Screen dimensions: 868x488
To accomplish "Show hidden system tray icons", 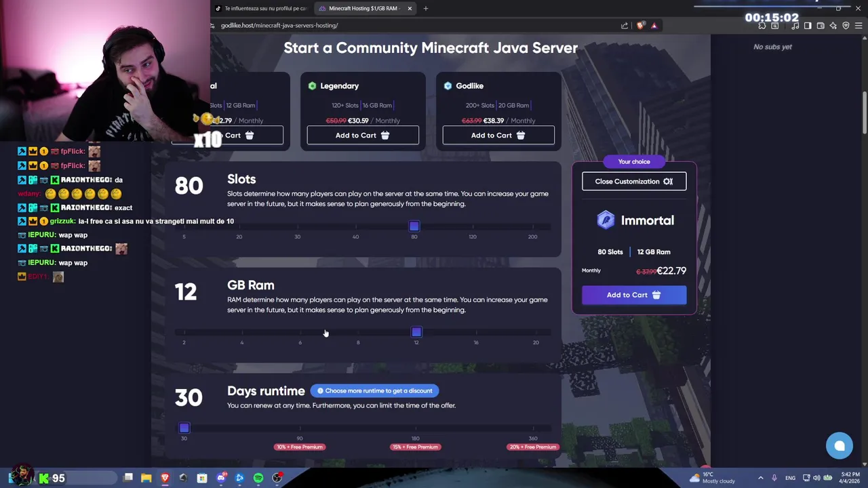I will (x=760, y=478).
